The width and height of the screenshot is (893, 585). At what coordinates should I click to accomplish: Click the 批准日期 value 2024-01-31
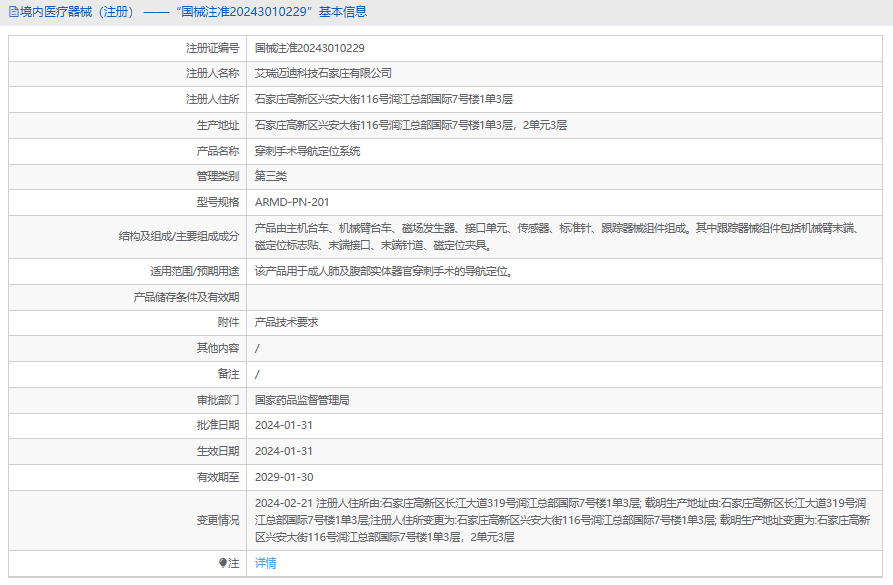click(x=283, y=425)
